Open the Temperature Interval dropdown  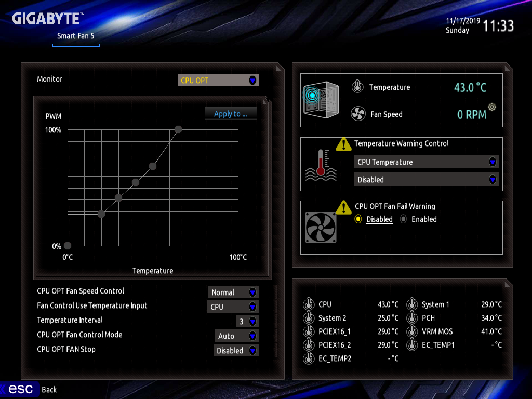(x=247, y=321)
